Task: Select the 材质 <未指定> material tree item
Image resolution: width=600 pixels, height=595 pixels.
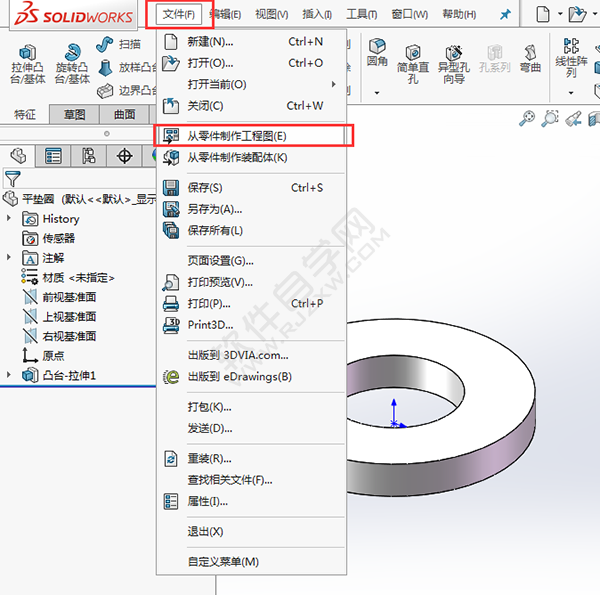Action: pyautogui.click(x=68, y=277)
